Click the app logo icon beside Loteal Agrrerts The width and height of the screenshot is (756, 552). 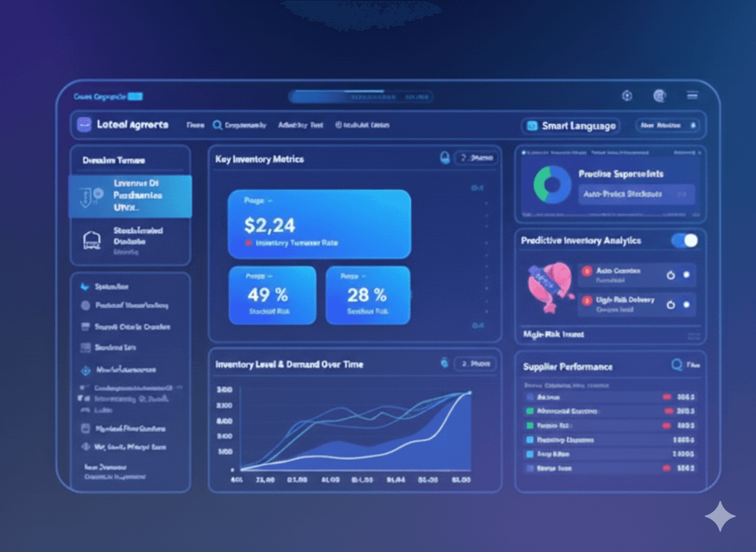pos(85,124)
